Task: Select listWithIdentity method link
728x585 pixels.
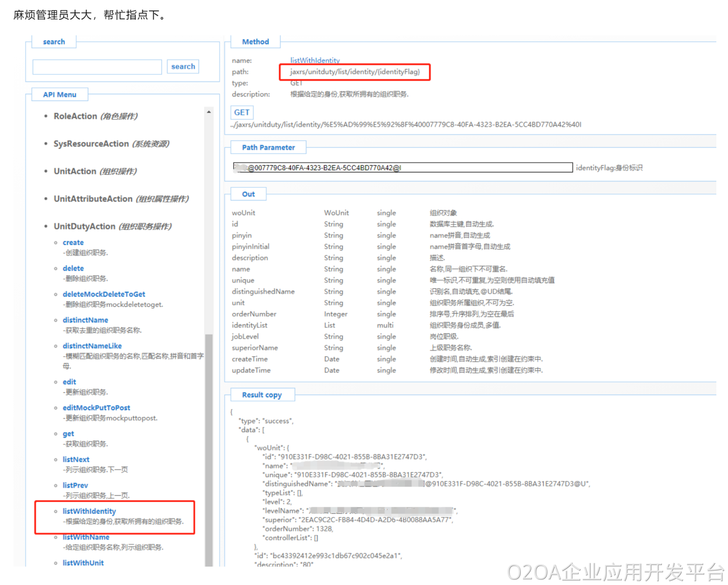Action: (x=89, y=511)
